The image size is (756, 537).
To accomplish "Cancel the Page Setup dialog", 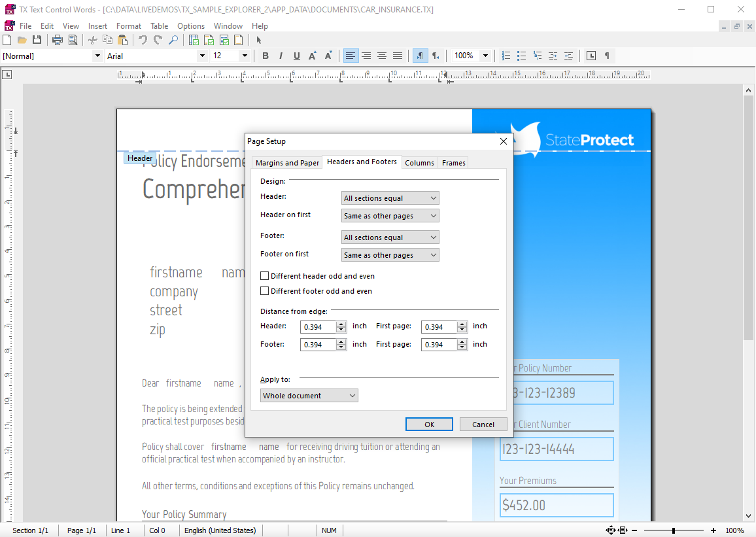I will [483, 424].
